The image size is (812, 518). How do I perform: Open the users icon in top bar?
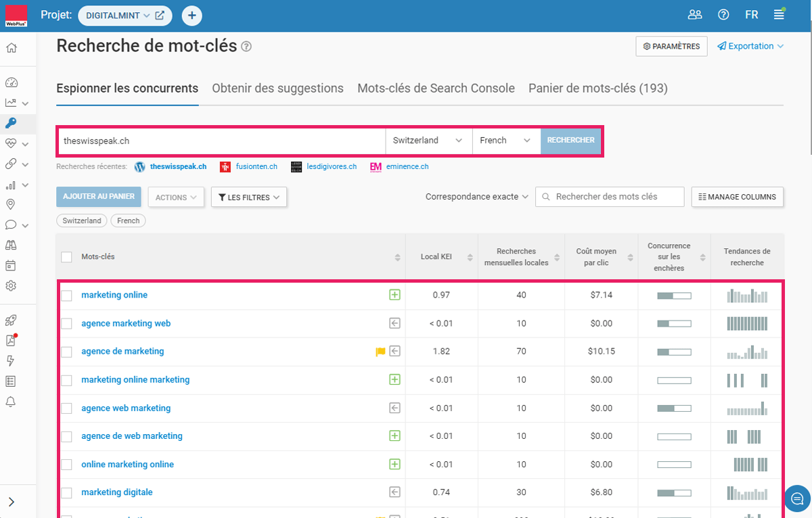(695, 15)
